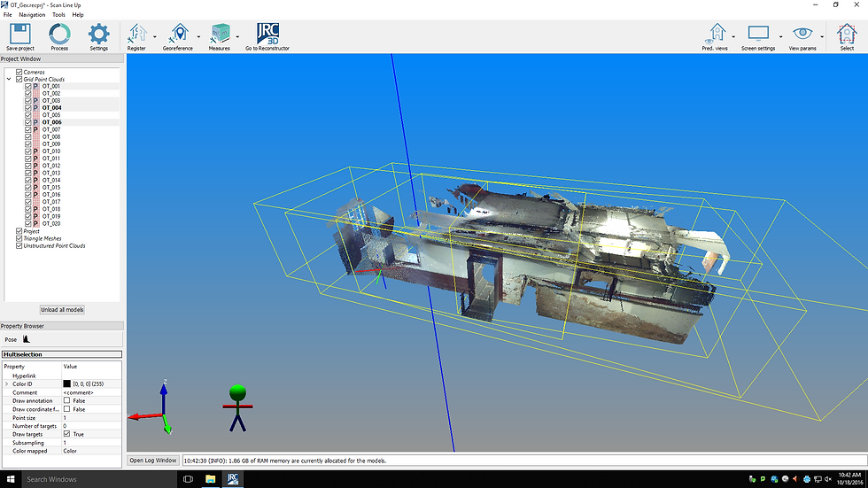Click the Hyperlink property row
Viewport: 868px width, 488px height.
[x=61, y=376]
